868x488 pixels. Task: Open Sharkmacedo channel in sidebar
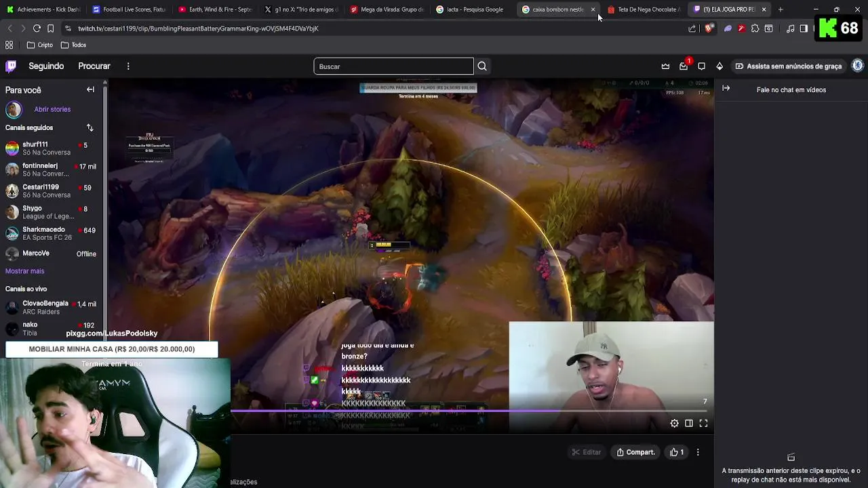[52, 233]
